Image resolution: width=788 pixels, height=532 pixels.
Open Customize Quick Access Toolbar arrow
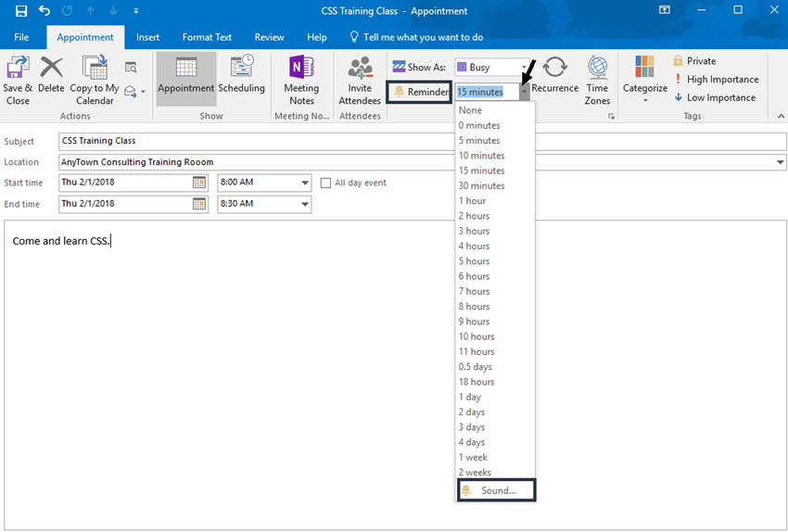pos(135,10)
